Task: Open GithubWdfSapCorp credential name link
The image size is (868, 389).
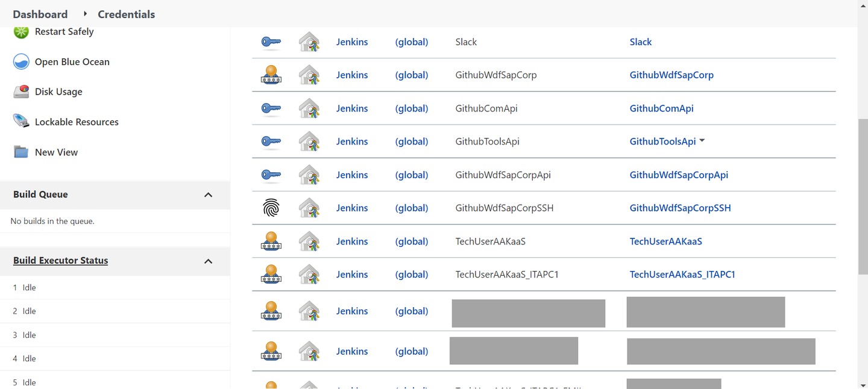Action: tap(671, 75)
